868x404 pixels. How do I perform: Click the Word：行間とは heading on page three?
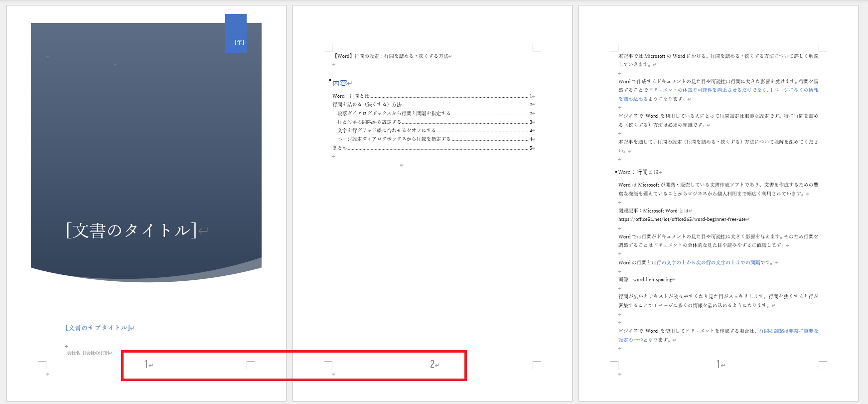click(638, 172)
